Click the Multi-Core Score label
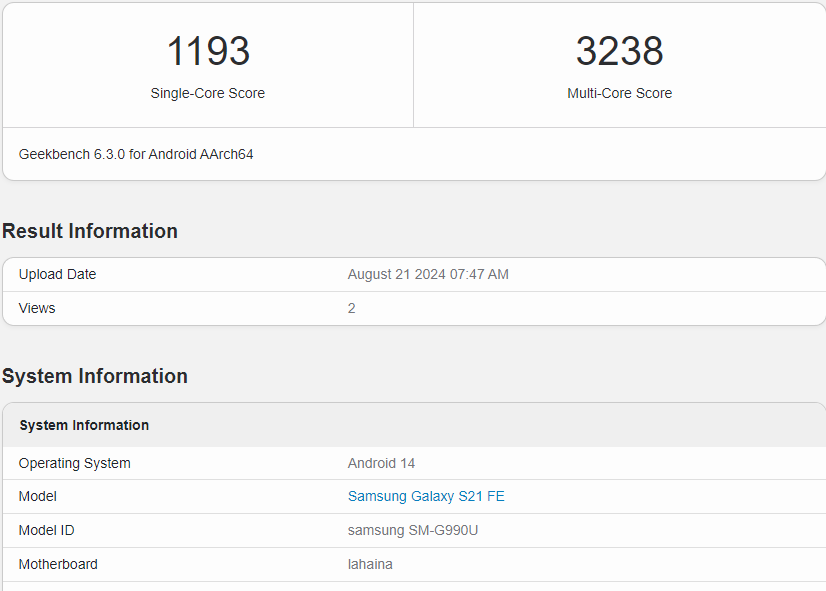This screenshot has height=591, width=826. pos(620,93)
